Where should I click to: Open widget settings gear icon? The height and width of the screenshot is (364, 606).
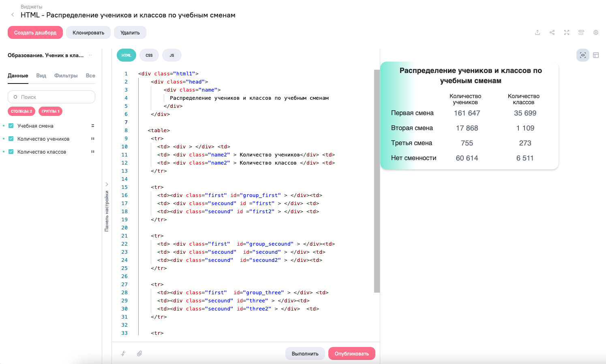point(596,32)
